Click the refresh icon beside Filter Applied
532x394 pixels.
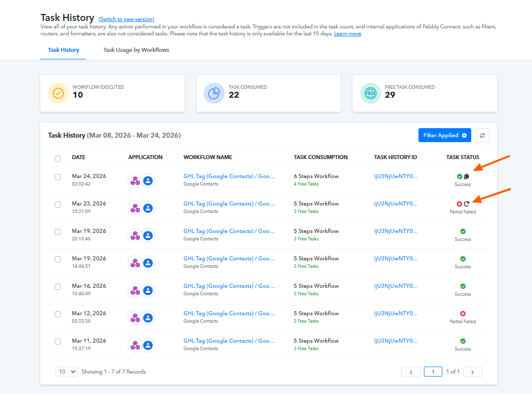pyautogui.click(x=482, y=135)
